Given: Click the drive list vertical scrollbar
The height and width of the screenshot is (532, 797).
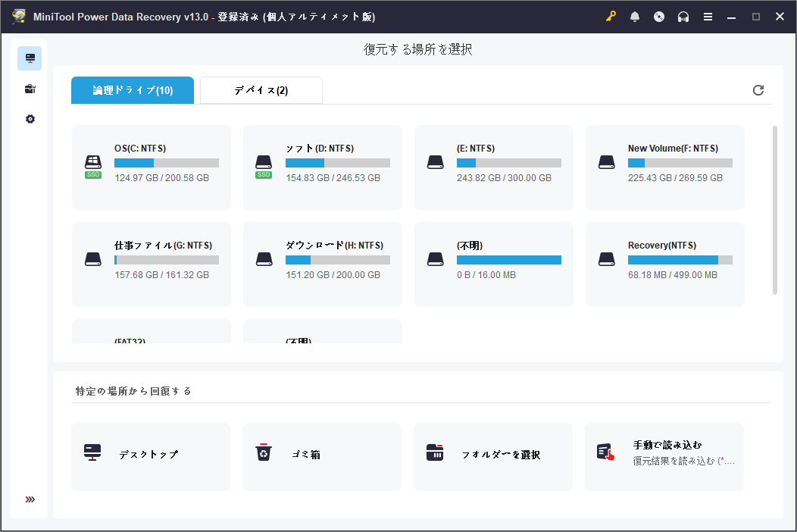Looking at the screenshot, I should 774,210.
